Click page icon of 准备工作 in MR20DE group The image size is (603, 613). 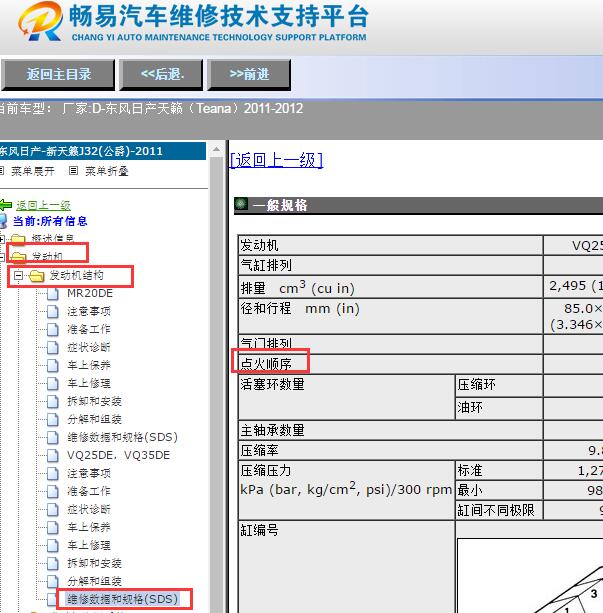point(53,330)
